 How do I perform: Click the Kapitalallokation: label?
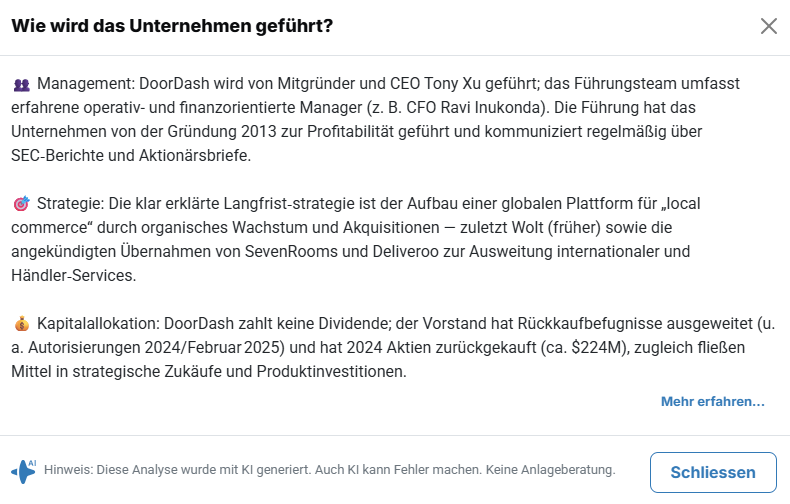pyautogui.click(x=98, y=324)
